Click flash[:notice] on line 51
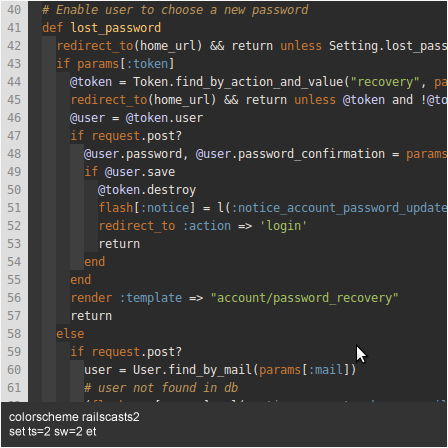This screenshot has width=448, height=448. point(147,208)
